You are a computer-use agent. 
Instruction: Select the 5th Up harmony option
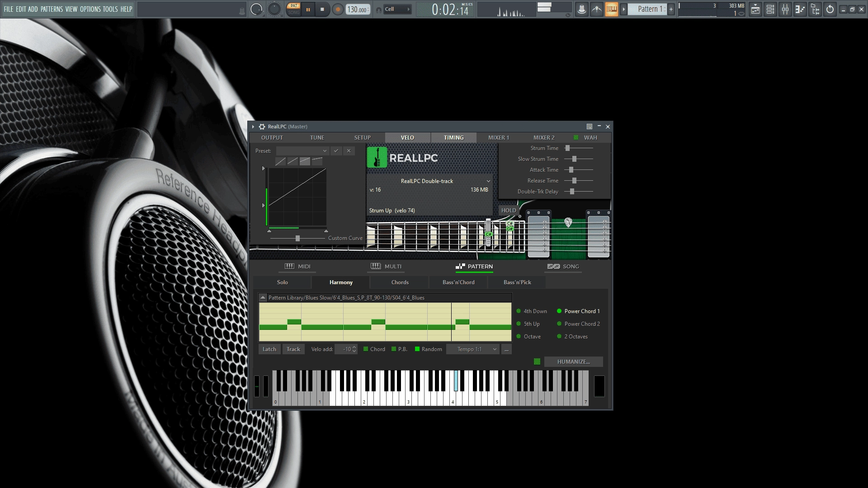click(528, 324)
